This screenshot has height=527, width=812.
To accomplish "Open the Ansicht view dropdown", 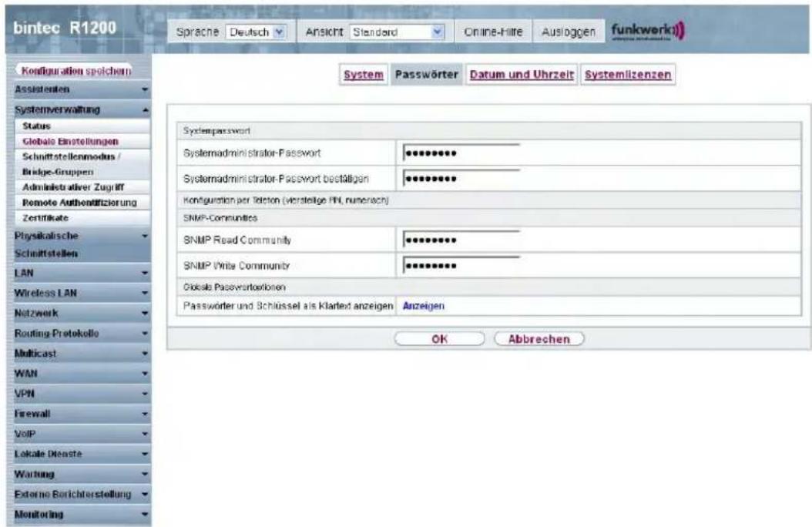I will [x=397, y=32].
